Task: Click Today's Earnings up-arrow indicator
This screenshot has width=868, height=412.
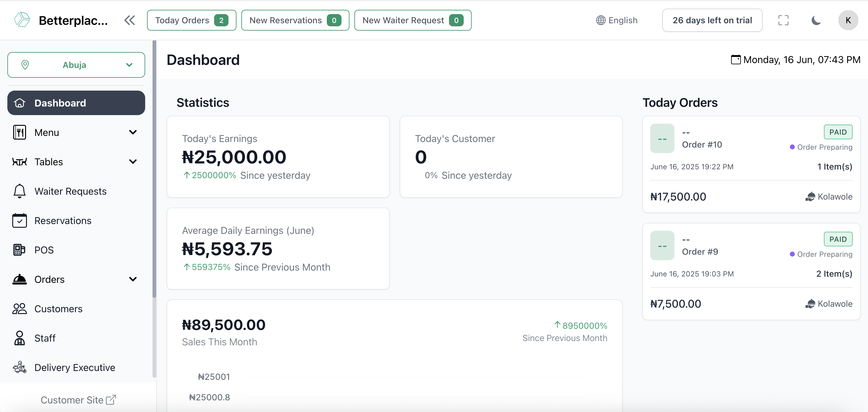Action: 187,175
